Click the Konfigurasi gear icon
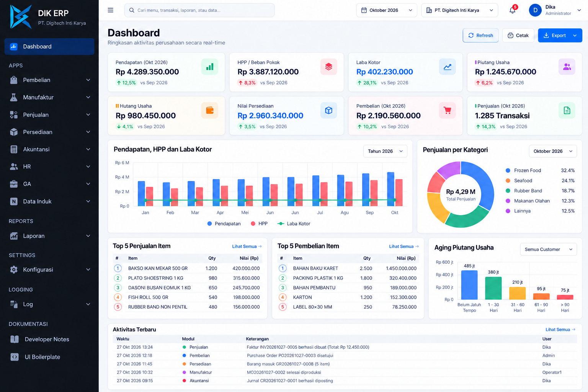Viewport: 588px width, 392px height. (x=14, y=269)
